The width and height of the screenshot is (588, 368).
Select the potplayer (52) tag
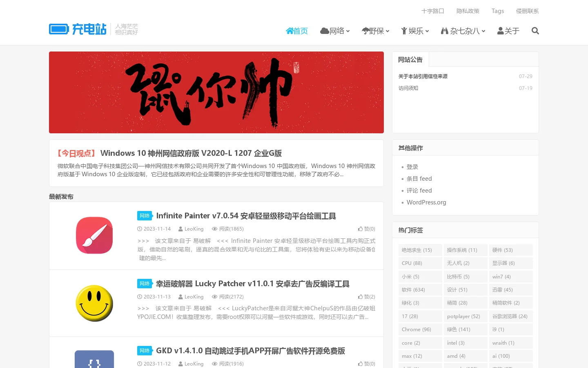click(x=465, y=316)
